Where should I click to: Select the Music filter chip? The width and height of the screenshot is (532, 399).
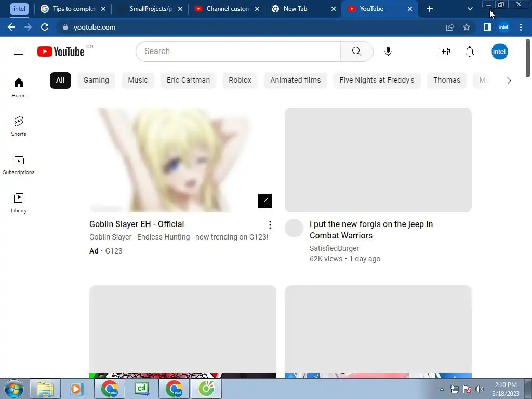click(x=138, y=81)
